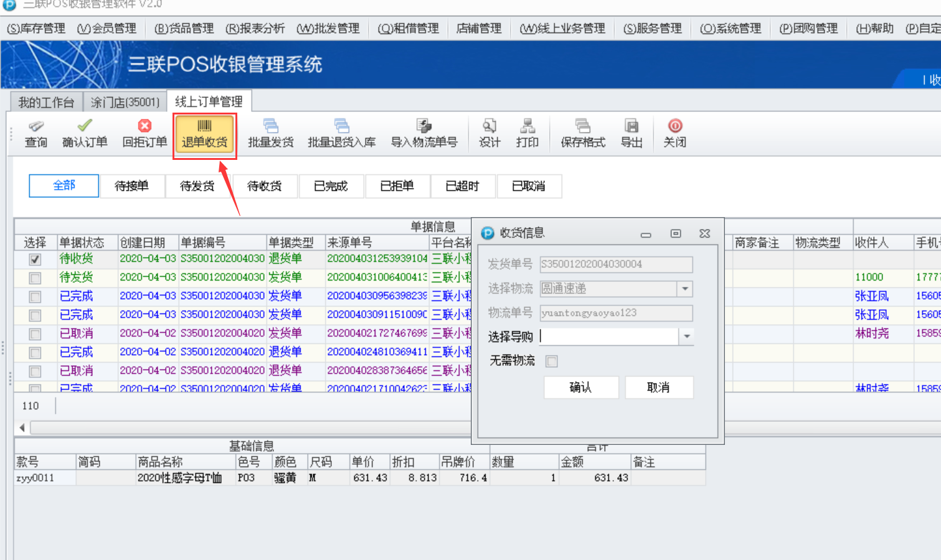Maximize the 收货信息 dialog
Screen dimensions: 941x560
[x=676, y=233]
